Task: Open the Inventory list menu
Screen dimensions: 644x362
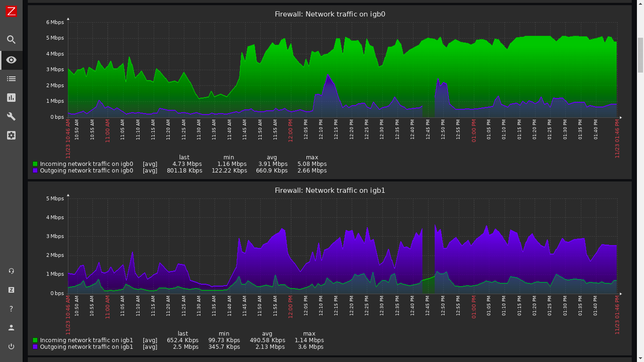Action: 11,79
